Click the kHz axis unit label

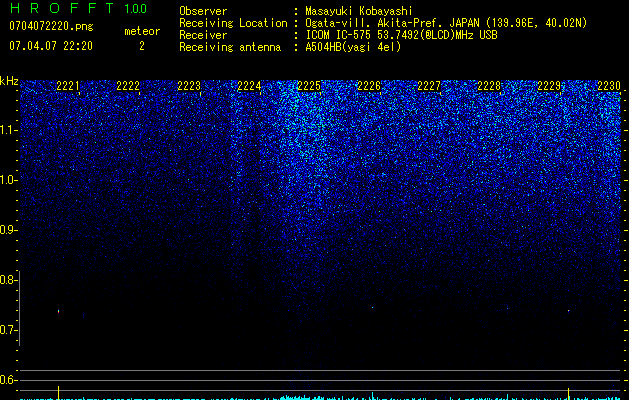tap(9, 81)
